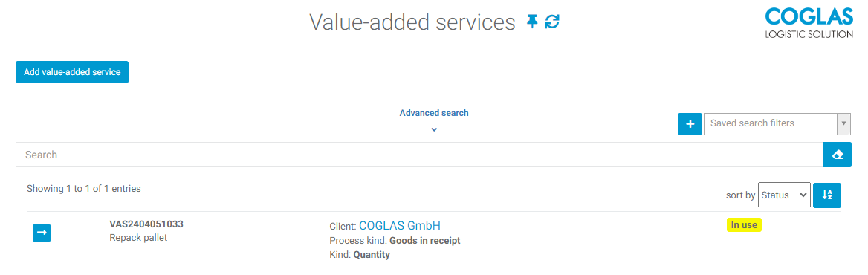
Task: Click the Advanced search link
Action: pyautogui.click(x=434, y=113)
